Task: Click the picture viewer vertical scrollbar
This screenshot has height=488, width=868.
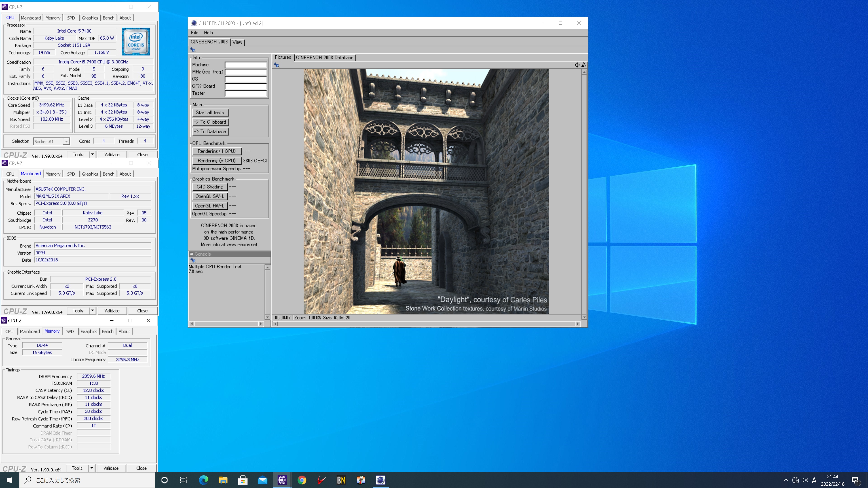Action: 584,195
